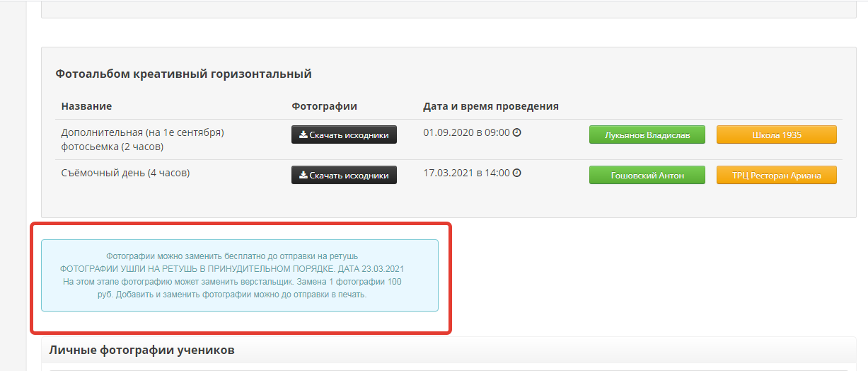Click the date 01.09.2020 в 09:00
This screenshot has width=868, height=371.
click(466, 132)
